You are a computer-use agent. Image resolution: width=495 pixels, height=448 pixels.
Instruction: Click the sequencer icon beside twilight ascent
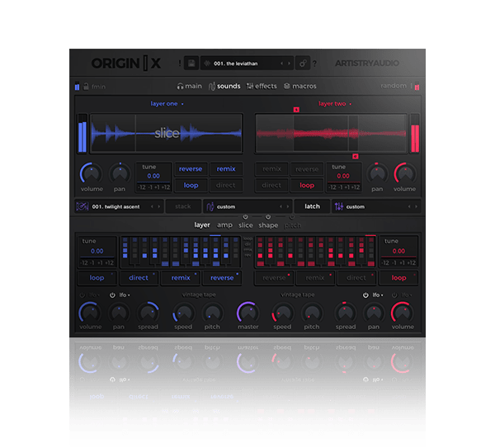[x=82, y=206]
